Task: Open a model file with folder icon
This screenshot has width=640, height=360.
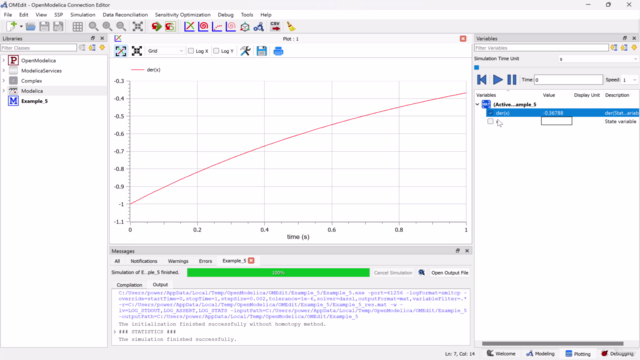Action: pyautogui.click(x=31, y=27)
